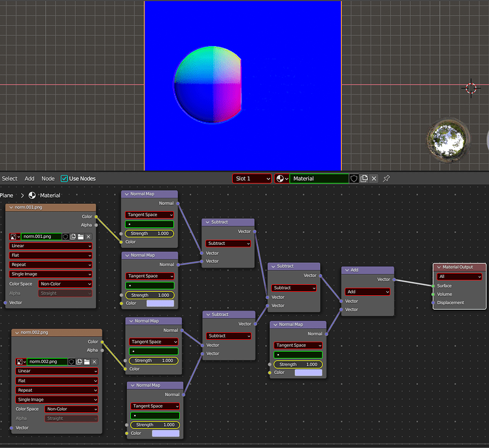Screen dimensions: 489x448
Task: Toggle fake user shield in norm.001.png node
Action: tap(66, 237)
